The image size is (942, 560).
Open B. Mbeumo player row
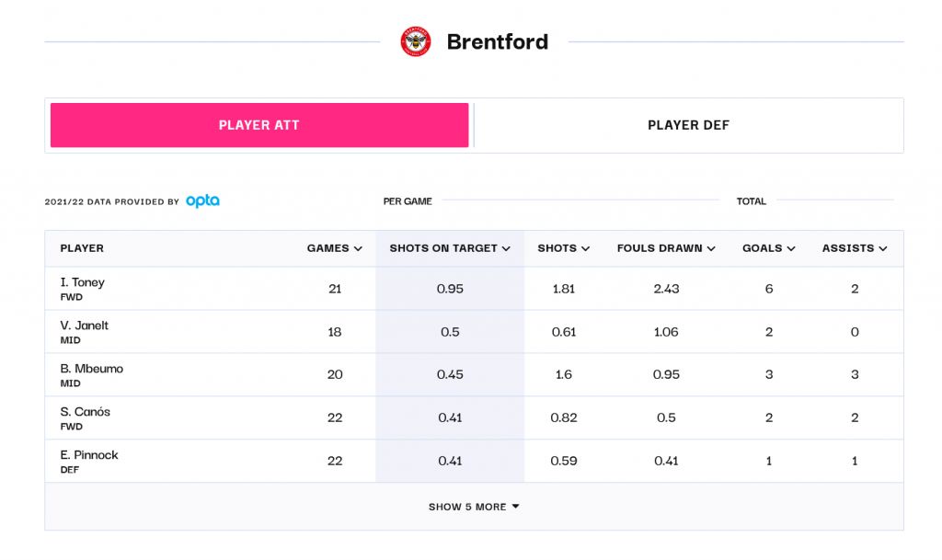pyautogui.click(x=474, y=374)
